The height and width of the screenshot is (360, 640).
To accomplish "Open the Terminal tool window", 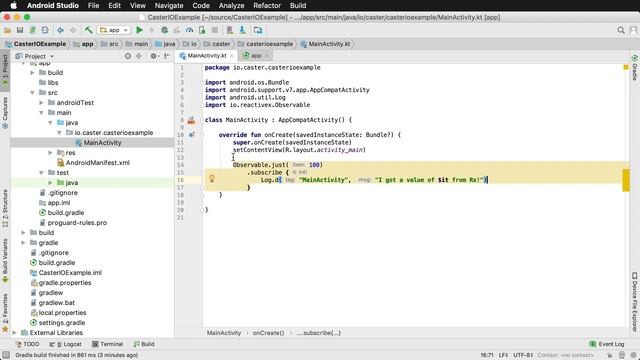I will click(x=107, y=344).
